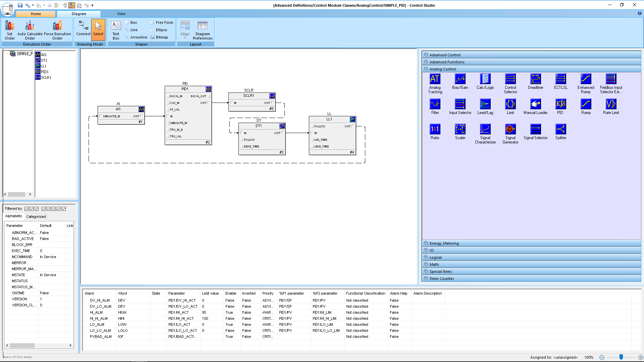Open the Categorized parameter tab
The height and width of the screenshot is (362, 644).
[x=36, y=217]
